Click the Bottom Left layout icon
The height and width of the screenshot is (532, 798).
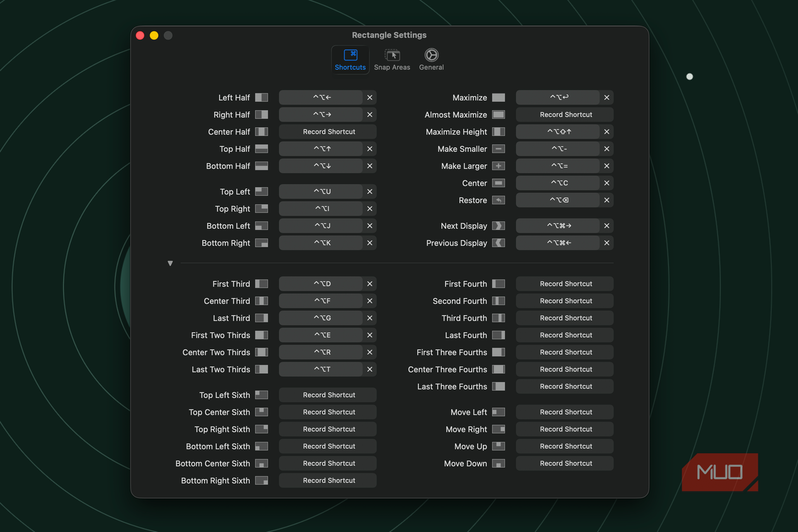(262, 226)
